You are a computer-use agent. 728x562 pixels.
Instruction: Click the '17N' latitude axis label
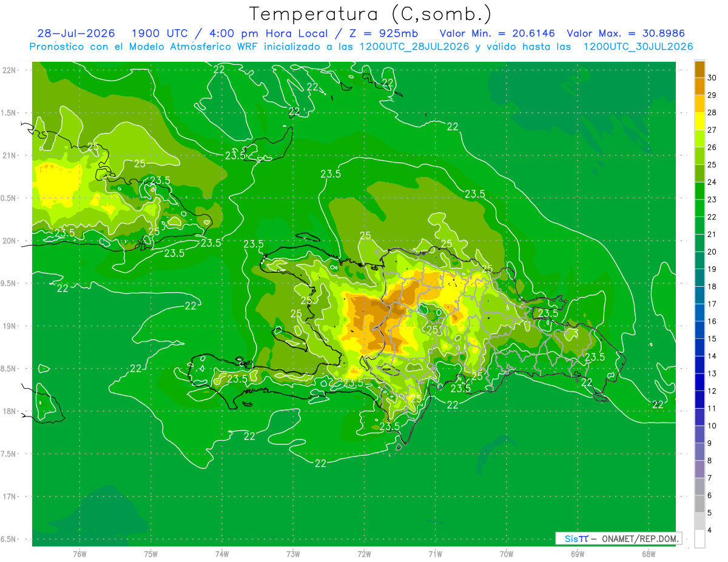tap(9, 497)
